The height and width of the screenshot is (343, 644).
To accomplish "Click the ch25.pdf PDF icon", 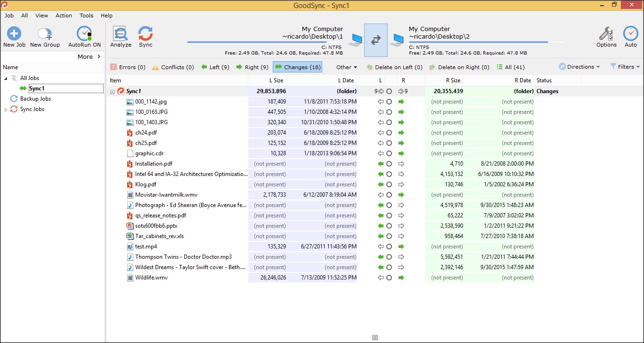I will point(130,143).
